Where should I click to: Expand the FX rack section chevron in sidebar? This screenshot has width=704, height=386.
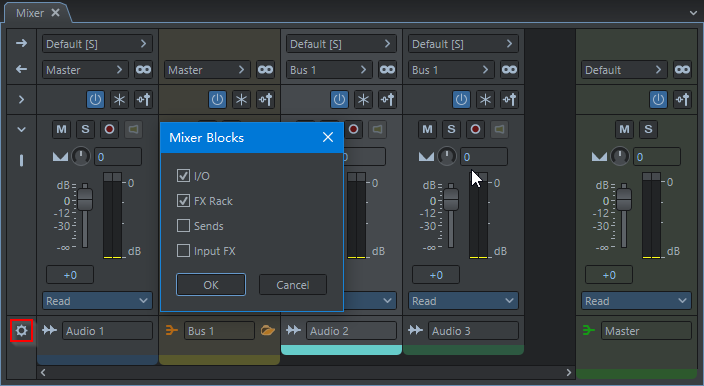coord(21,100)
